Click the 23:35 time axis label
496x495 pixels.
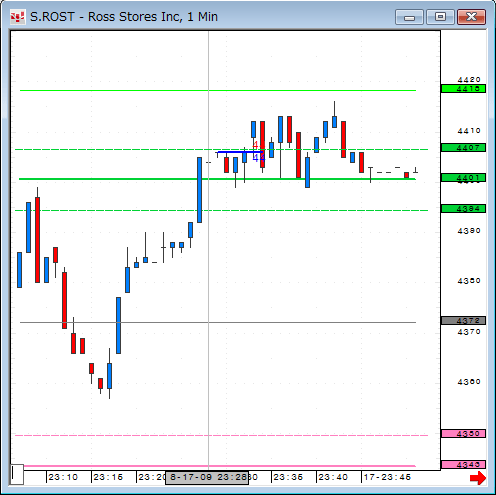(x=288, y=477)
